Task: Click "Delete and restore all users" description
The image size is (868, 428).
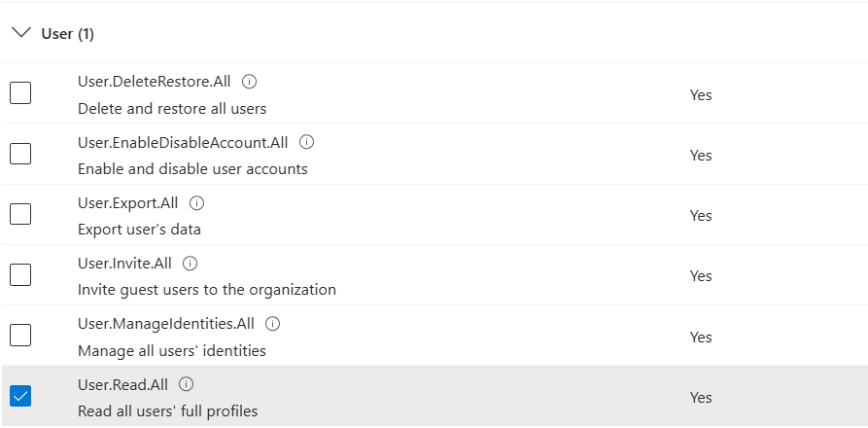Action: click(172, 108)
